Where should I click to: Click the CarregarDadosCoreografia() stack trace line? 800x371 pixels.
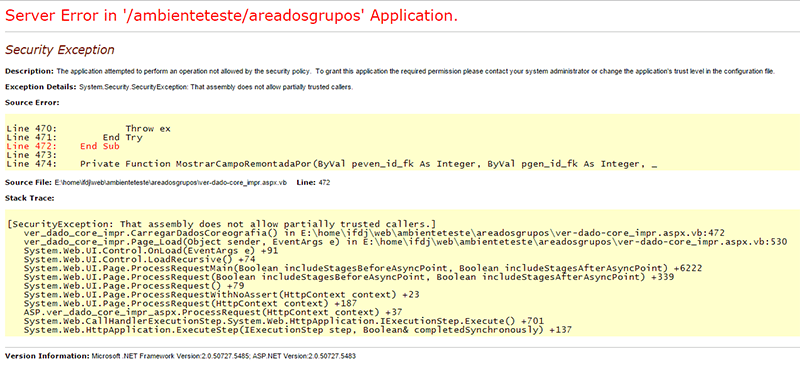click(x=374, y=232)
